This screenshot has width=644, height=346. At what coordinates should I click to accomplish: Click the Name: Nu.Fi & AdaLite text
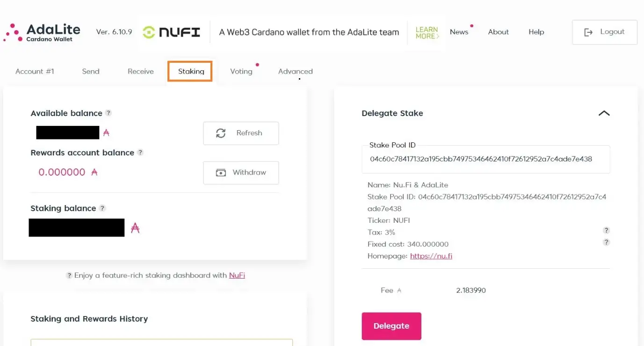tap(408, 185)
